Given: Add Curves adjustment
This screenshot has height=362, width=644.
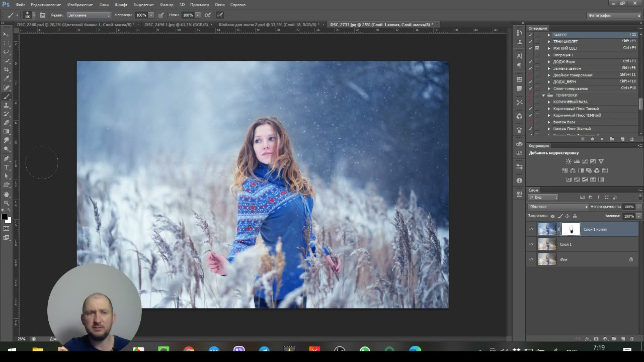Looking at the screenshot, I should tap(585, 161).
